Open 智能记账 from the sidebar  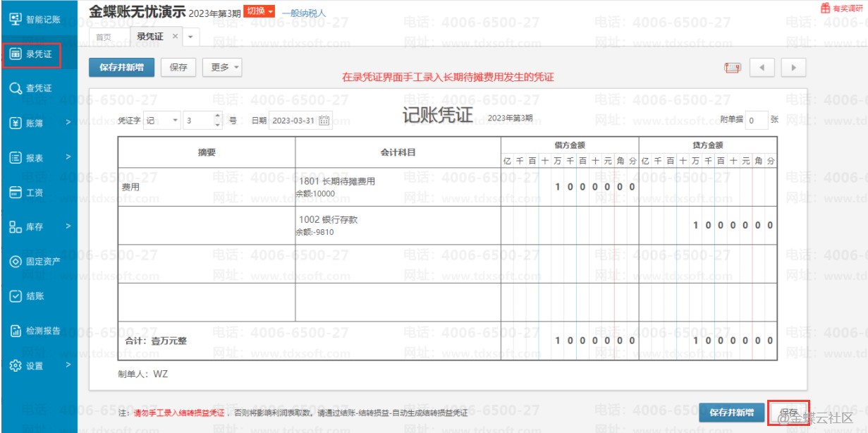(38, 18)
